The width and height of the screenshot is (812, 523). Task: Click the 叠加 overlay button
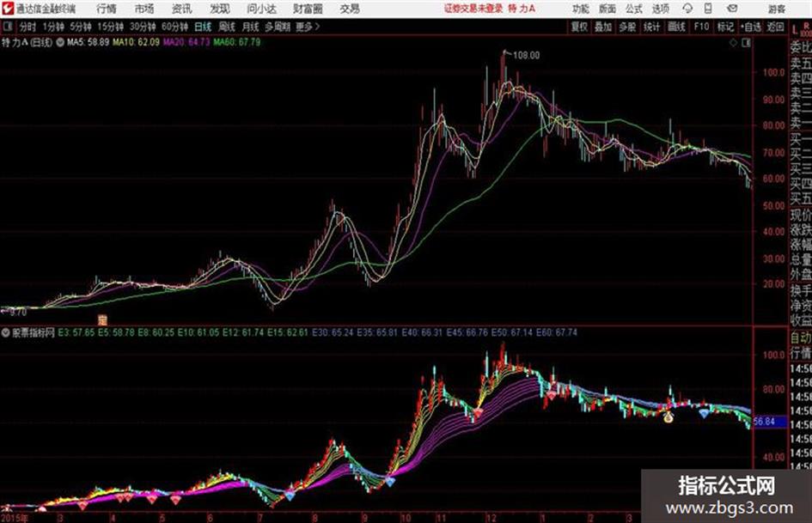[x=603, y=27]
